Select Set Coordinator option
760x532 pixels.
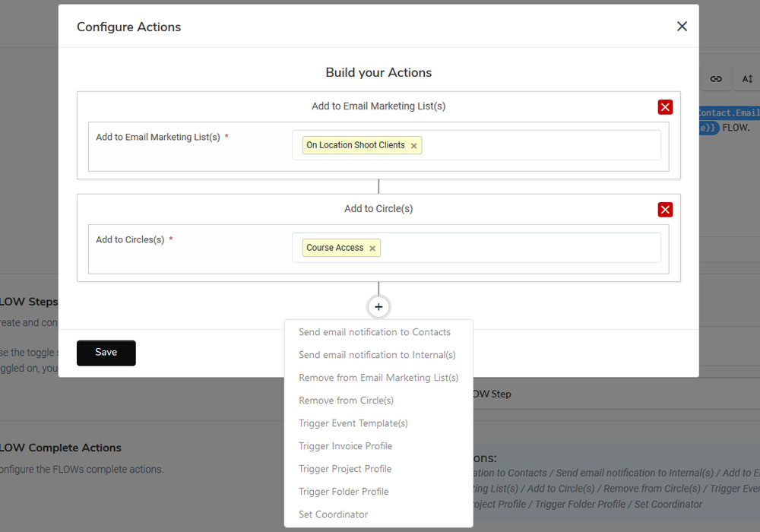(x=333, y=515)
